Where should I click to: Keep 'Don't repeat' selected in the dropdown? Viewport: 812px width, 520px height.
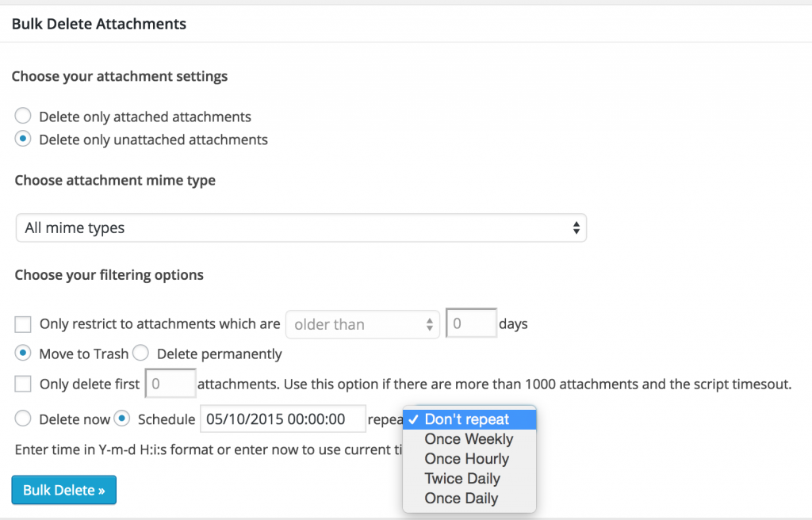point(468,419)
